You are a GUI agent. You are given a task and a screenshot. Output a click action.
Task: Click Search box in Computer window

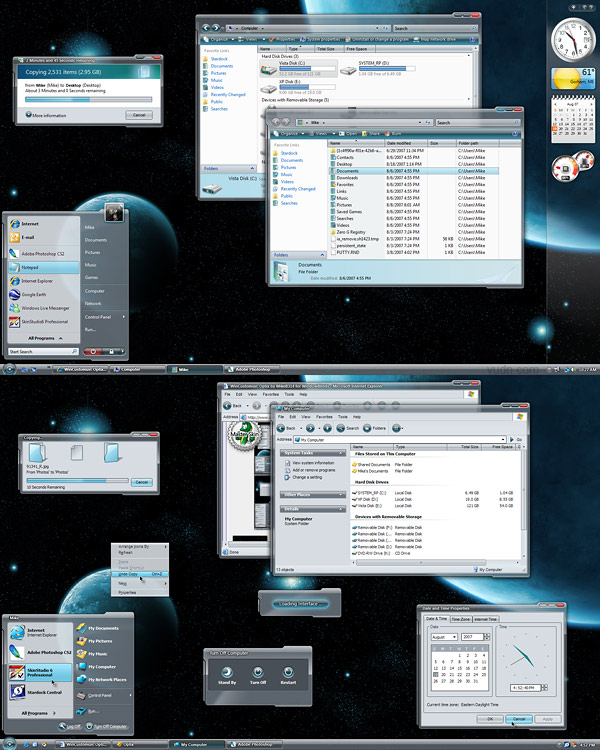(x=435, y=28)
